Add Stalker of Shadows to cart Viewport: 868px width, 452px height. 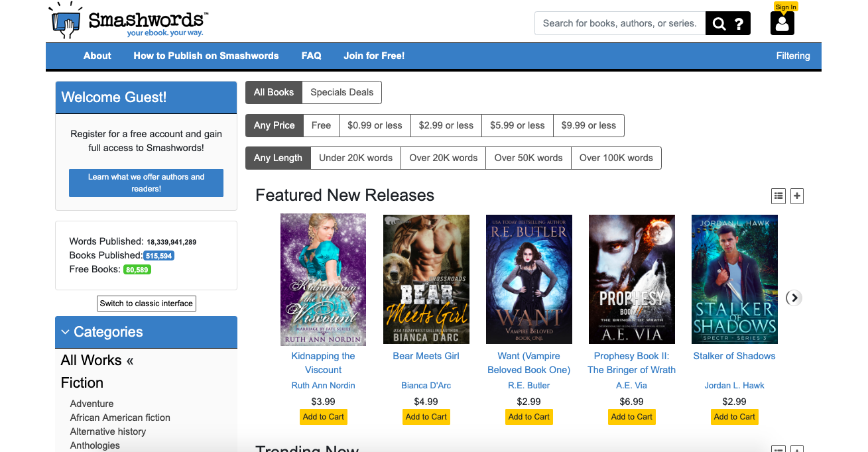[735, 417]
